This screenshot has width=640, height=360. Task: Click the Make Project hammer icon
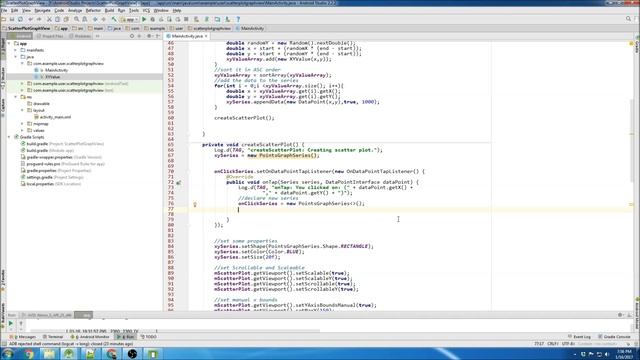(114, 19)
